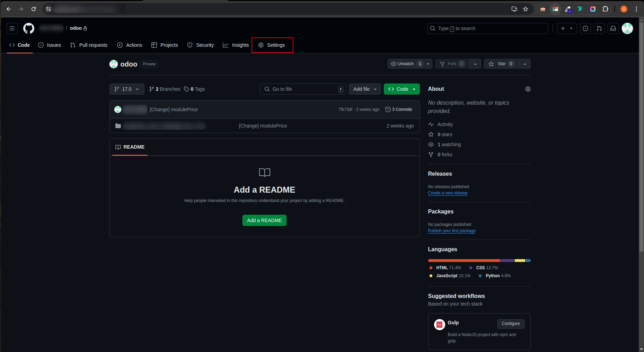Click the folder icon in file list

(x=118, y=126)
